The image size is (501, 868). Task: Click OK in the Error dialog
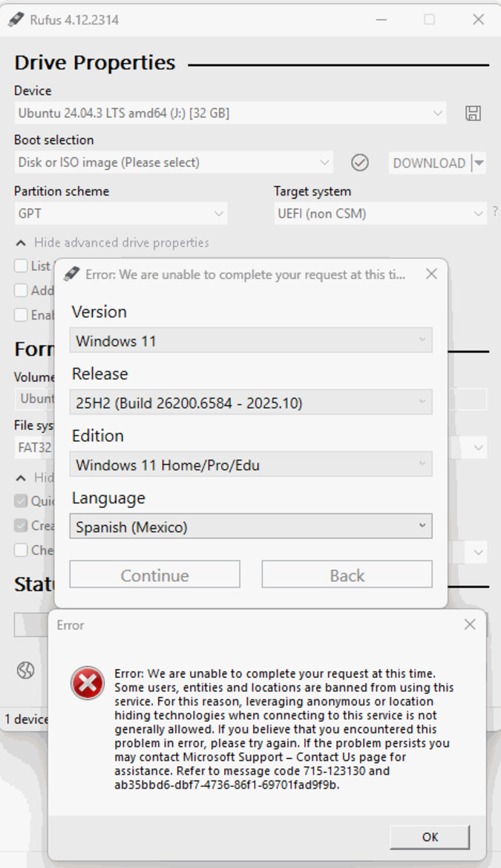point(430,837)
